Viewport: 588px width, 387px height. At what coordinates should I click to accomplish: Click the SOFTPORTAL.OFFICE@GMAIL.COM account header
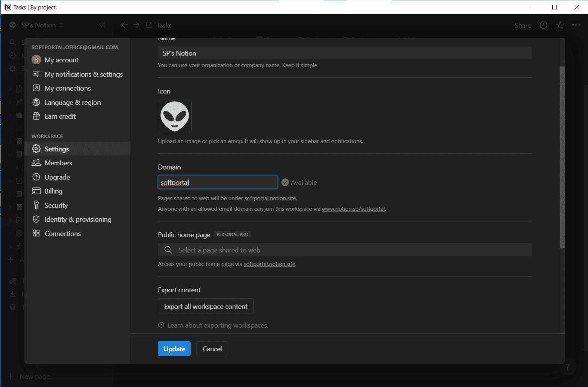[75, 47]
